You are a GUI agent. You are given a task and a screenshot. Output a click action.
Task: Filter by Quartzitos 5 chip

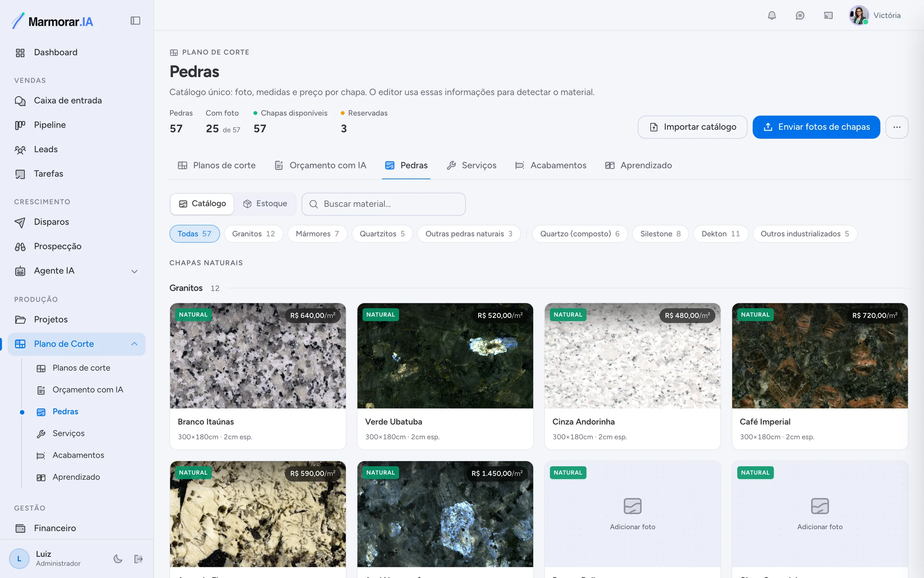coord(382,234)
